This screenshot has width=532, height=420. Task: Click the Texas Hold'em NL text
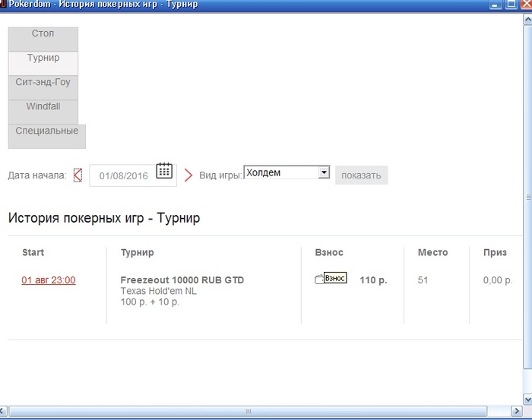(x=158, y=291)
